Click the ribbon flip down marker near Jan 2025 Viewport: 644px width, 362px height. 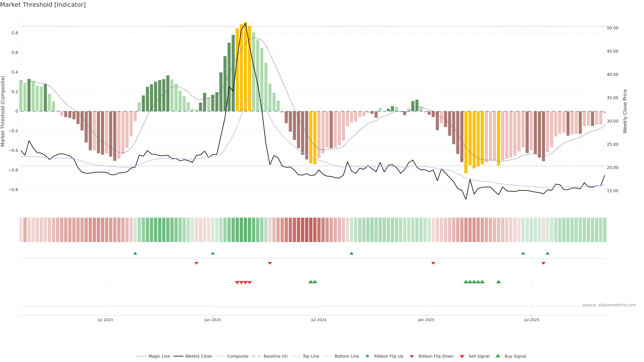click(433, 263)
